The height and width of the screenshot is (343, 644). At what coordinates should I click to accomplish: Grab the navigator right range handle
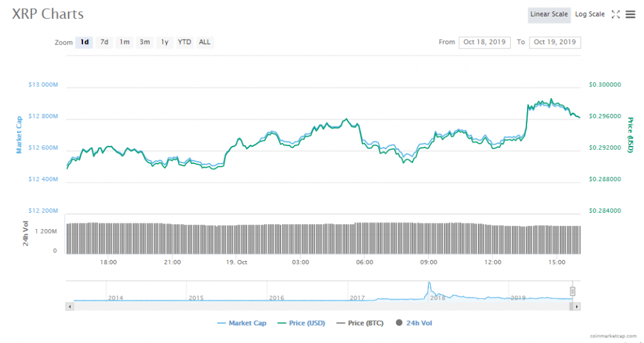tap(572, 291)
